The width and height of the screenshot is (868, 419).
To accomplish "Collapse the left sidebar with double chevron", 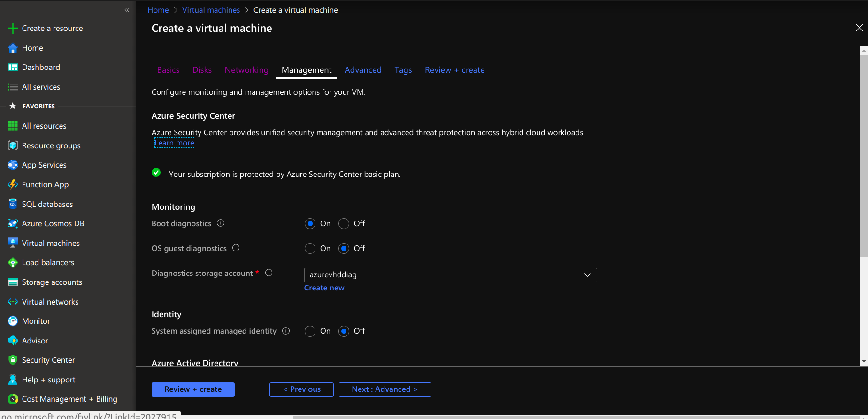I will pyautogui.click(x=126, y=10).
